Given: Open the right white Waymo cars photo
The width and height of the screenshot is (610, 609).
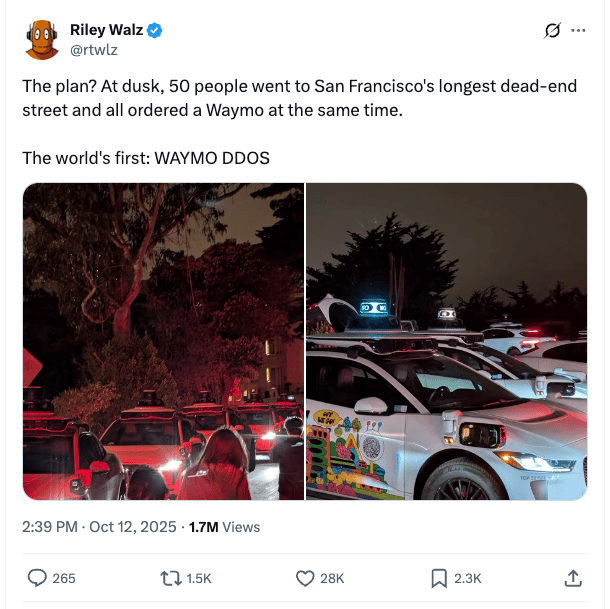Looking at the screenshot, I should tap(447, 341).
